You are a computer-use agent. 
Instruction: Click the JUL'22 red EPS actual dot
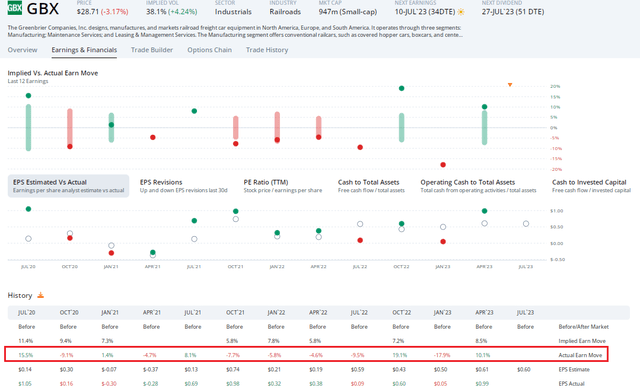click(360, 240)
